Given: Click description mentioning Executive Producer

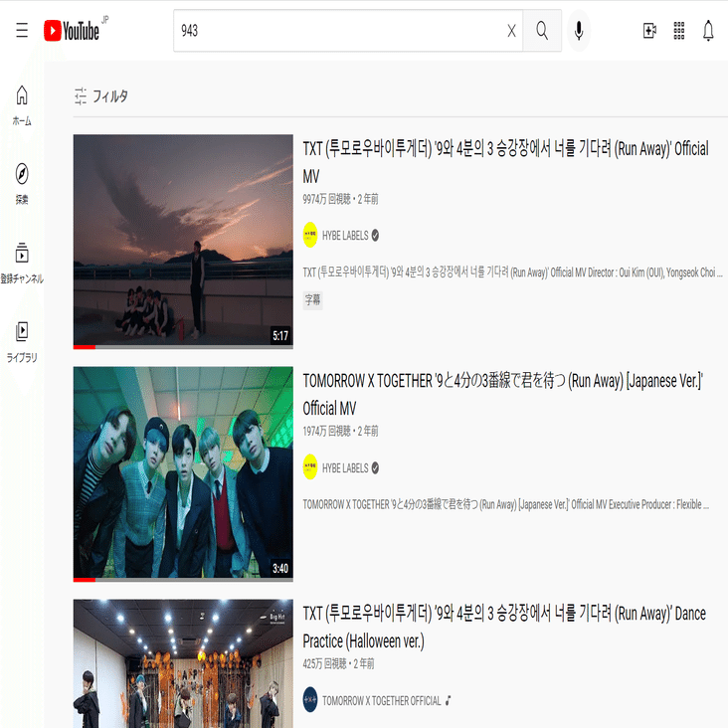Looking at the screenshot, I should [505, 504].
